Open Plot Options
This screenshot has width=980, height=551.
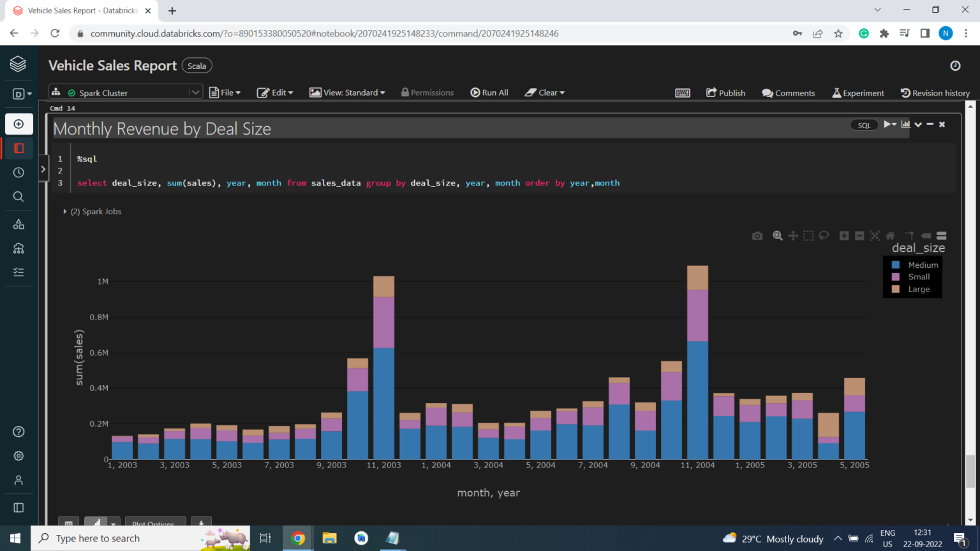click(x=156, y=523)
